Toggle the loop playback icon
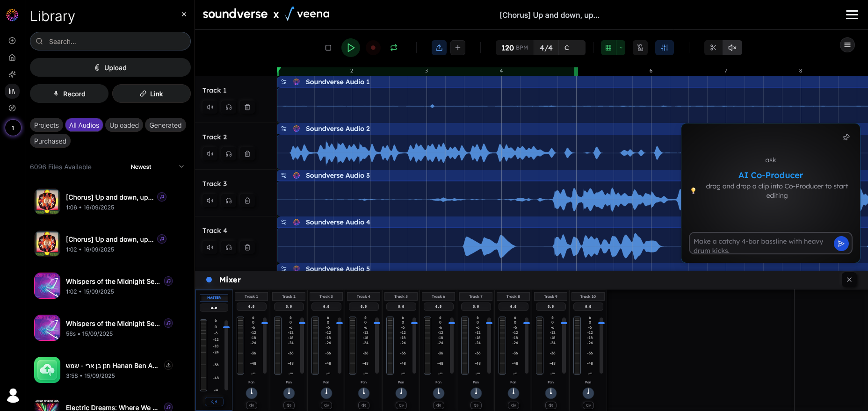Screen dimensions: 868x411 coord(394,48)
